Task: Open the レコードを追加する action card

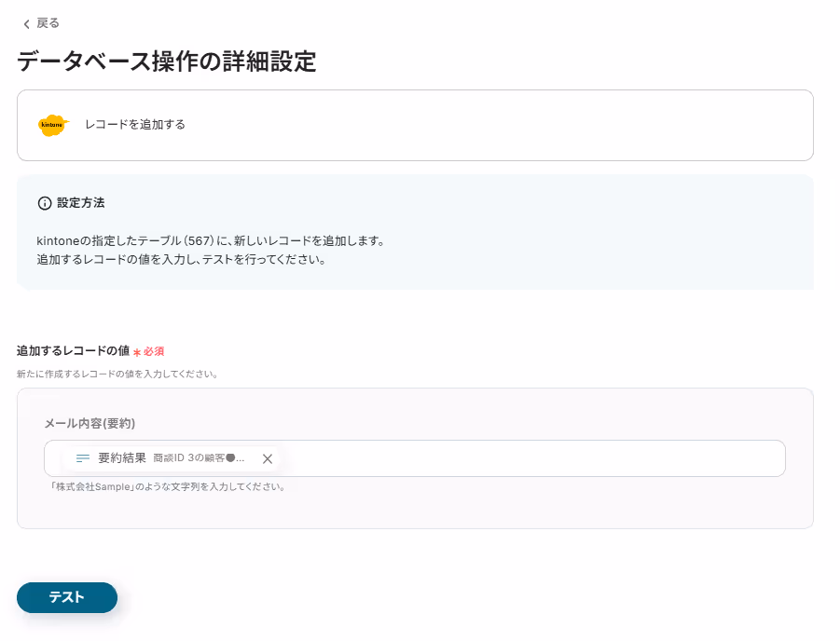Action: click(x=415, y=125)
